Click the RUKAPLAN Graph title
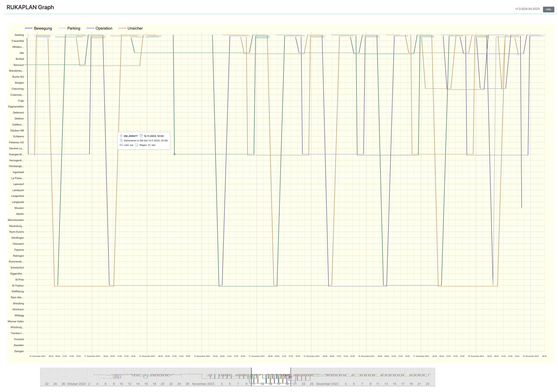Screen dimensions: 558x392 tap(30, 7)
